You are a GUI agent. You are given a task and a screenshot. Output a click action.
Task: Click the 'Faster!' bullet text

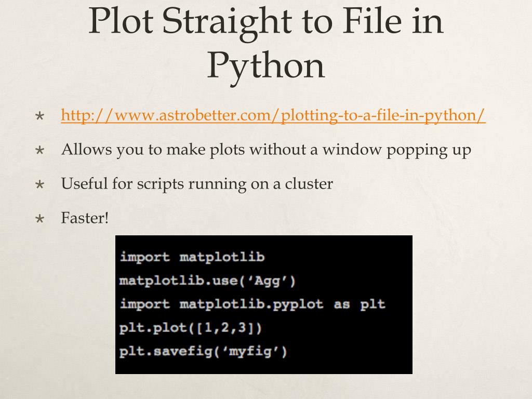point(85,218)
